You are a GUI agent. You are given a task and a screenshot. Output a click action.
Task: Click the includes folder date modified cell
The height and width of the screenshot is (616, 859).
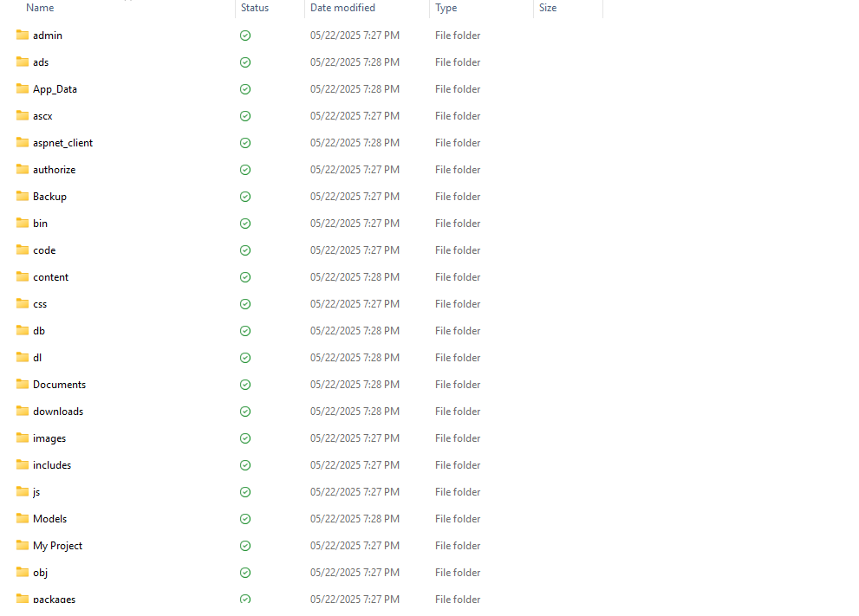point(355,465)
